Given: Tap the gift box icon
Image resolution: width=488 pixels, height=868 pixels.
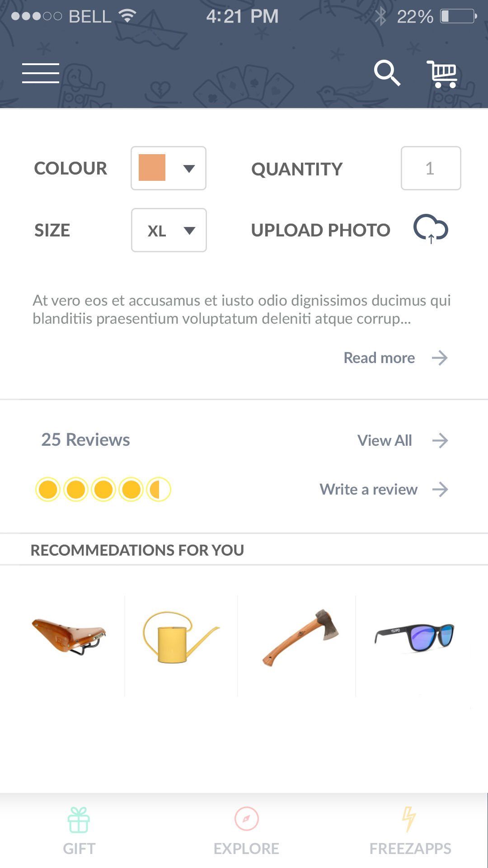Looking at the screenshot, I should click(x=79, y=820).
